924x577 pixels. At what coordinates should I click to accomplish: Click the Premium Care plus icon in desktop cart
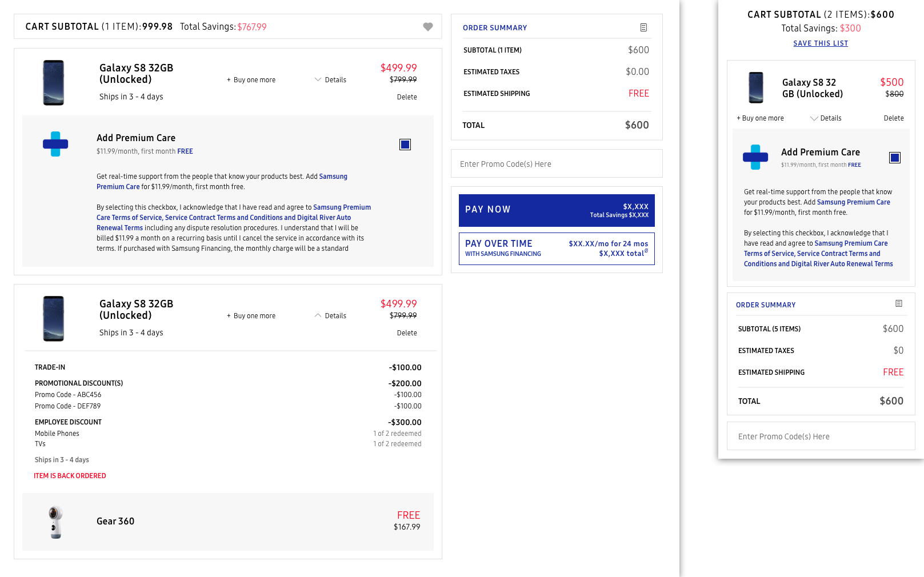tap(55, 144)
